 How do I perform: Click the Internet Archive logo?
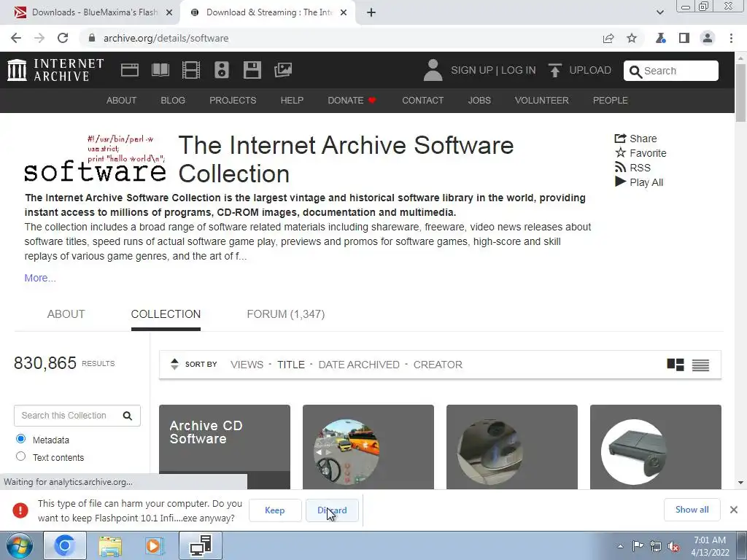[x=55, y=70]
